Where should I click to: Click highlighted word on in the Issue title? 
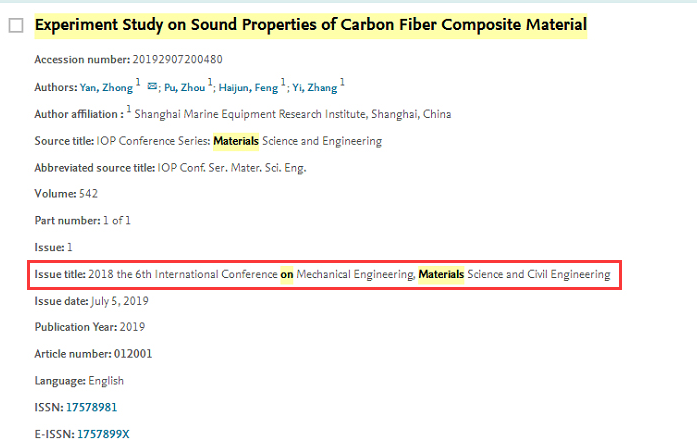[287, 274]
